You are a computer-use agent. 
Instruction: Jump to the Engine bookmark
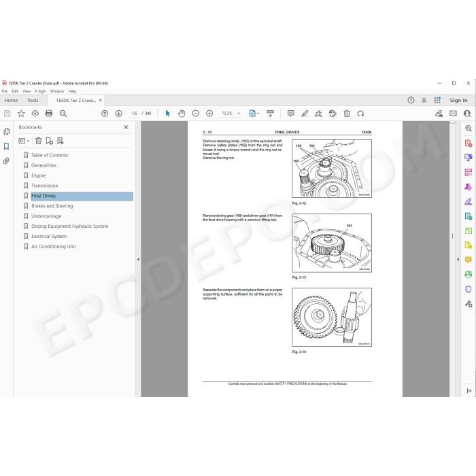pyautogui.click(x=39, y=175)
